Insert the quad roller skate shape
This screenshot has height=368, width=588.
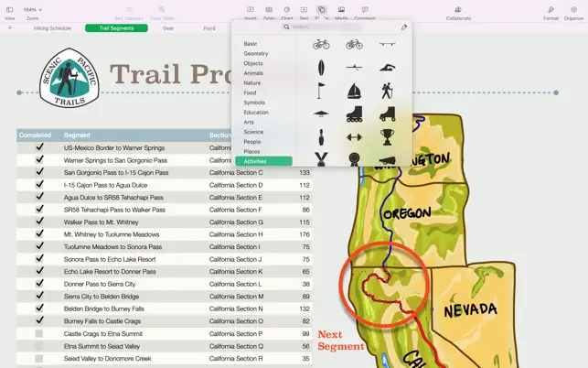(388, 114)
